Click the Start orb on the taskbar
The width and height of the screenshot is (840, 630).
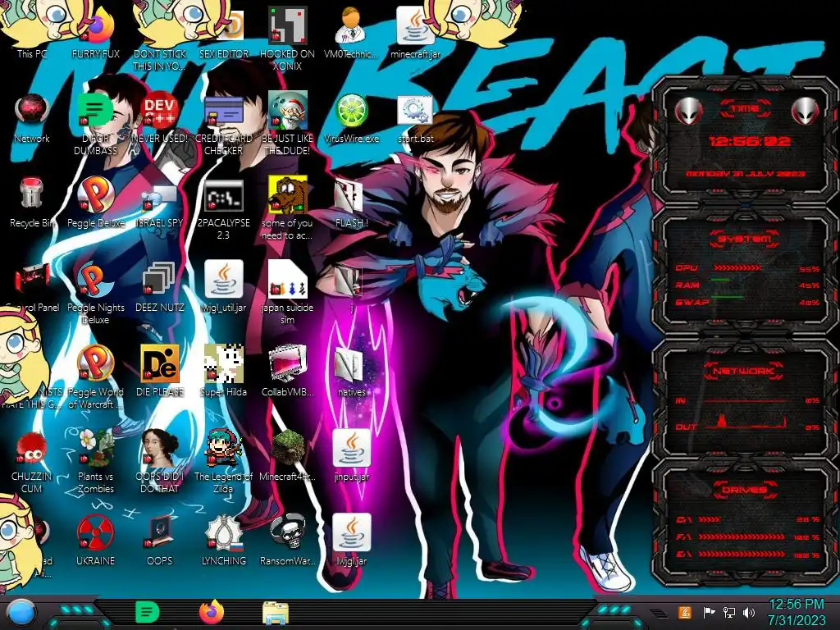click(x=21, y=613)
